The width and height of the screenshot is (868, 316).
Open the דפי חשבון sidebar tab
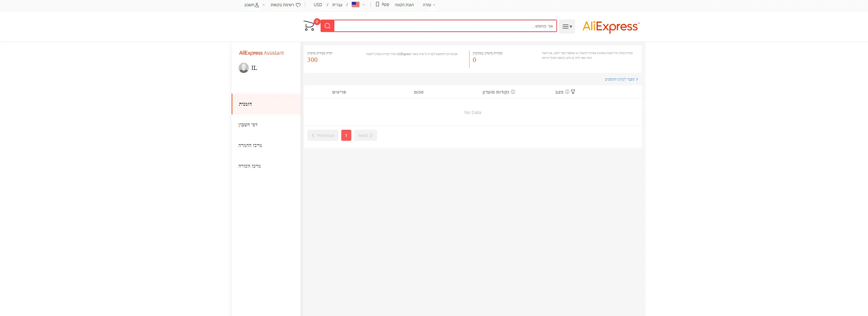[x=266, y=125]
